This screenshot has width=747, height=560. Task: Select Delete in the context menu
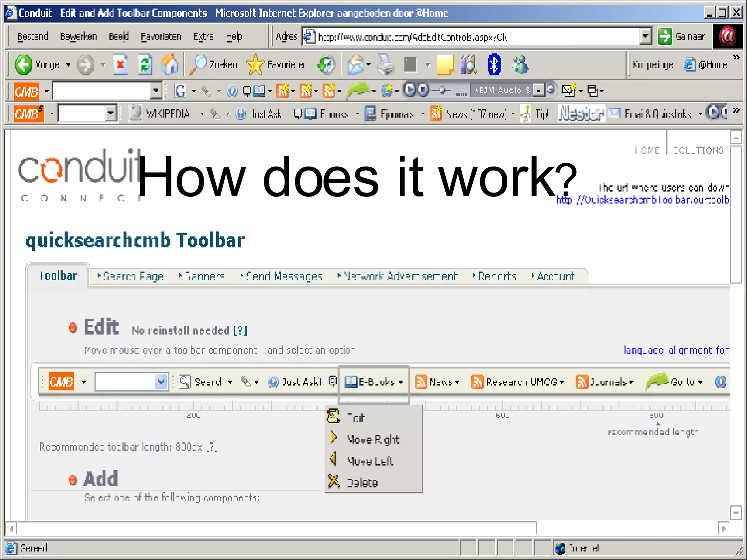tap(373, 482)
